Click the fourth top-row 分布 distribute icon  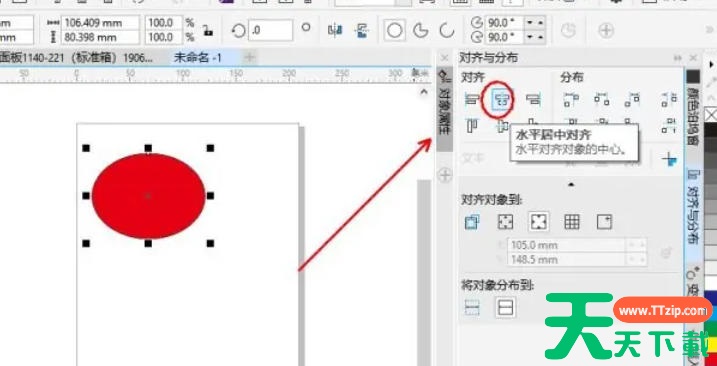[669, 99]
